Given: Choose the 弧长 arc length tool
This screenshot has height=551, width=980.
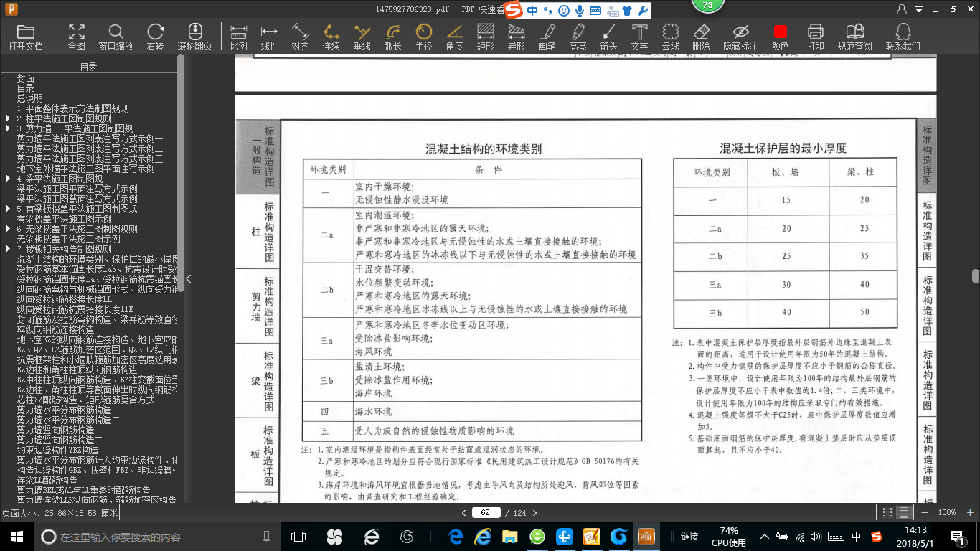Looking at the screenshot, I should pyautogui.click(x=392, y=37).
